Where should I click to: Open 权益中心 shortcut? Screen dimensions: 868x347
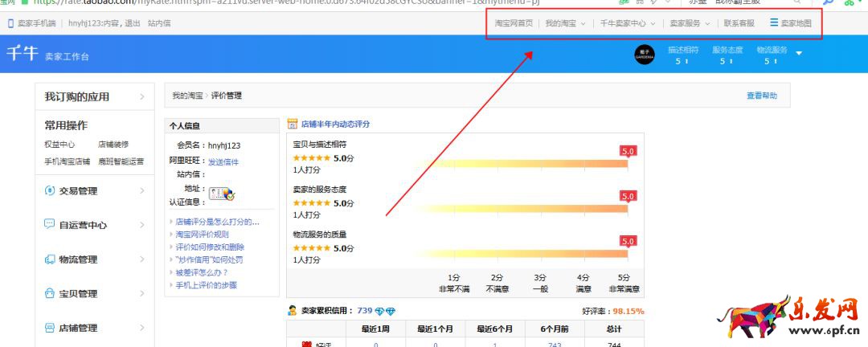tap(59, 145)
